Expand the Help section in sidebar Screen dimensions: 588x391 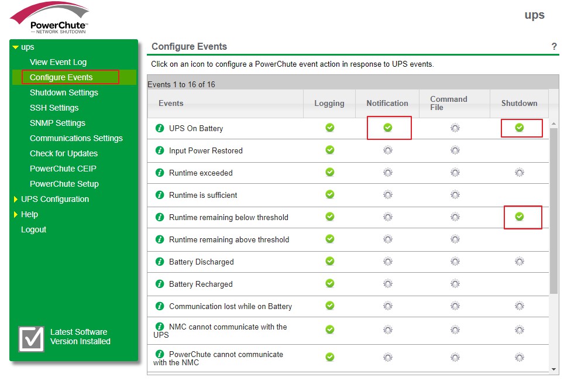point(16,215)
